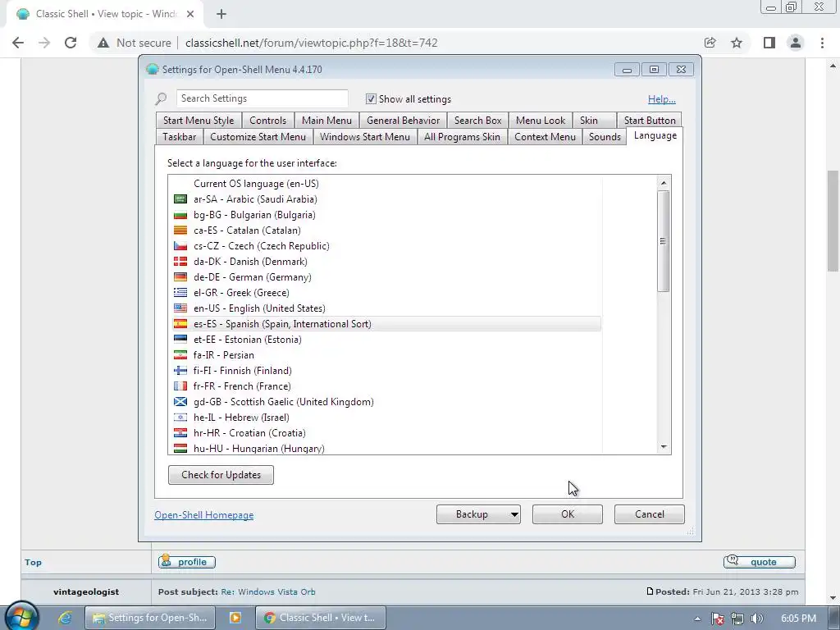The image size is (840, 630).
Task: Click the Check for Updates button
Action: pos(221,475)
